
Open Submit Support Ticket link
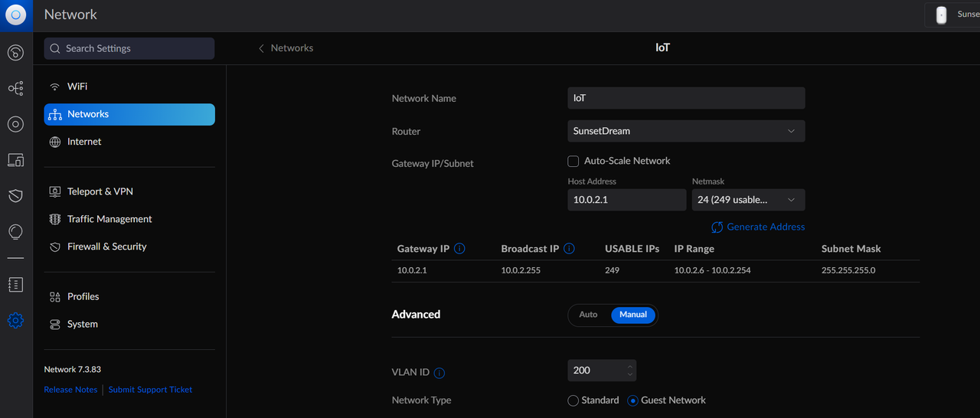tap(150, 390)
